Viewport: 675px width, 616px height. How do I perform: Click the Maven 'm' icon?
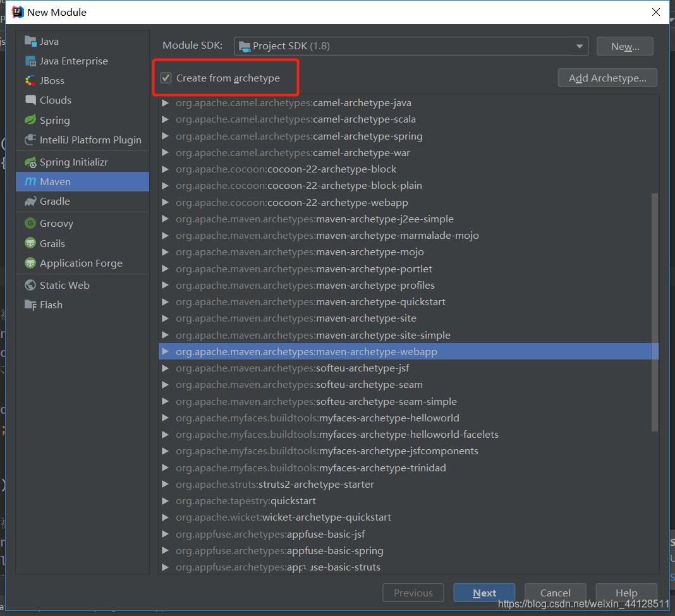[30, 182]
